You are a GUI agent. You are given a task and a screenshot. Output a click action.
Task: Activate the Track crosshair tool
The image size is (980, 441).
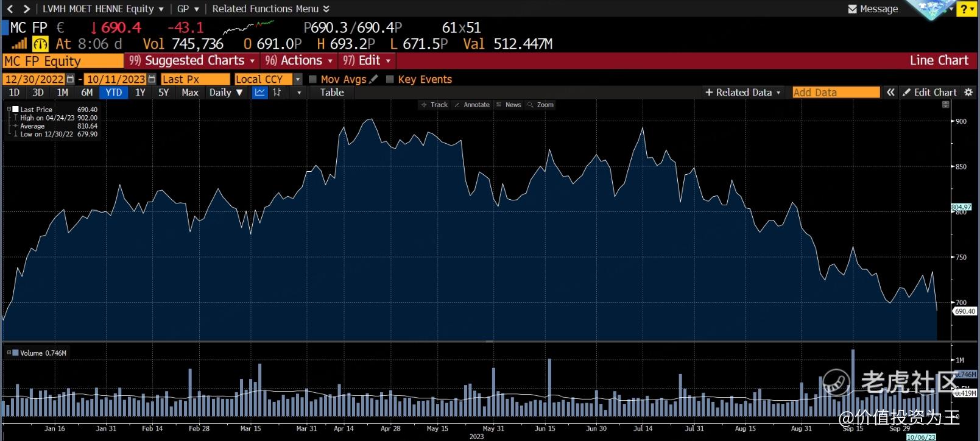point(434,105)
